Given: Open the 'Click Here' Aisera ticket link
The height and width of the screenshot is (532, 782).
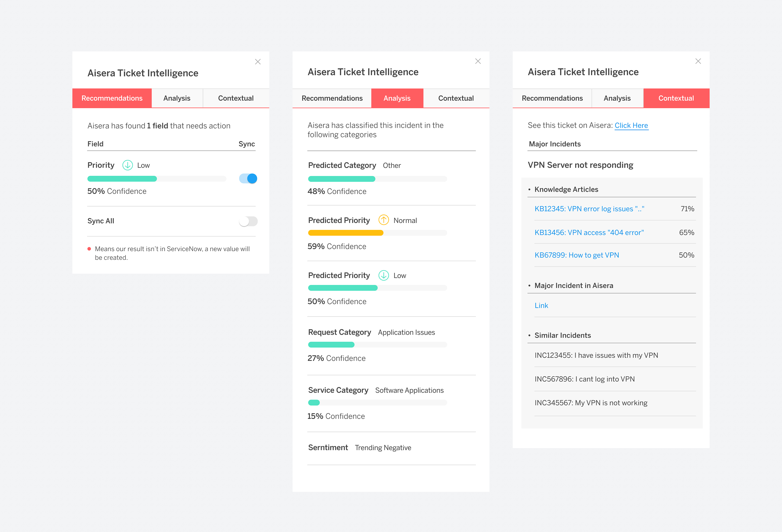Looking at the screenshot, I should pyautogui.click(x=631, y=126).
